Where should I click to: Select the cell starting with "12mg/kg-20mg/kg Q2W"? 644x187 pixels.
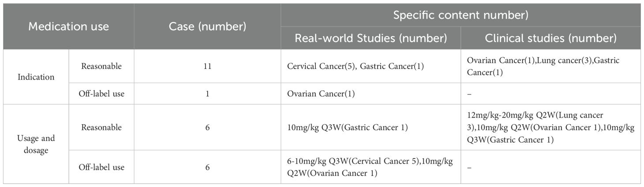point(550,127)
